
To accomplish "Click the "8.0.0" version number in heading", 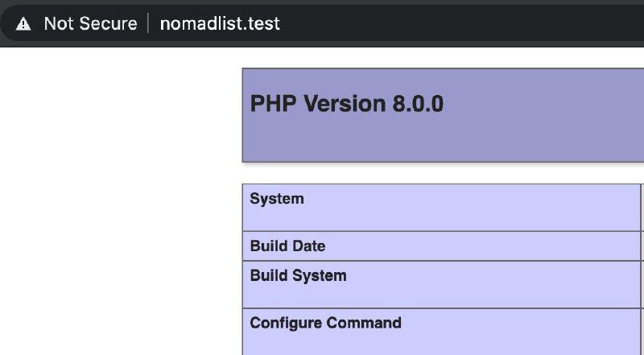I will coord(416,105).
